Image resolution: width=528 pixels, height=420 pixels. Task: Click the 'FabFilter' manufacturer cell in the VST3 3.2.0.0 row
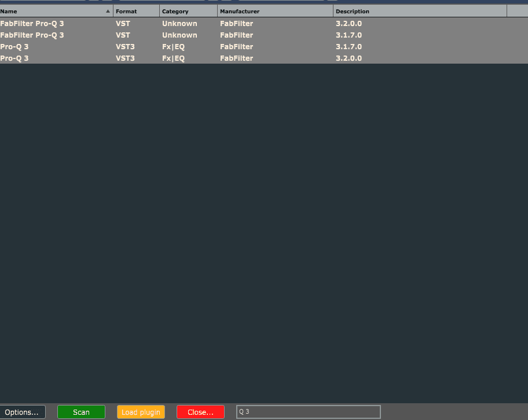236,58
